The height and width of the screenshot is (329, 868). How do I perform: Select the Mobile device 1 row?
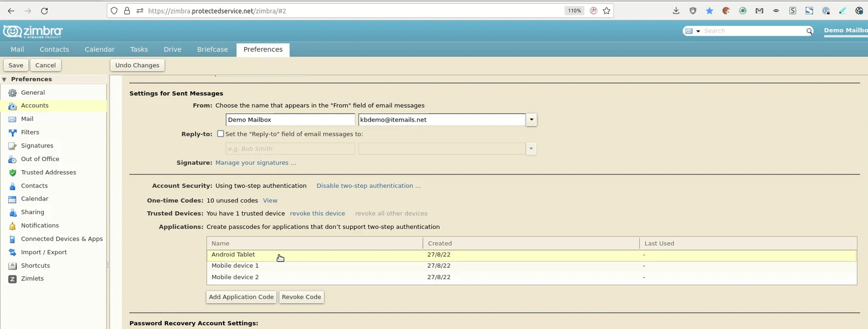531,266
